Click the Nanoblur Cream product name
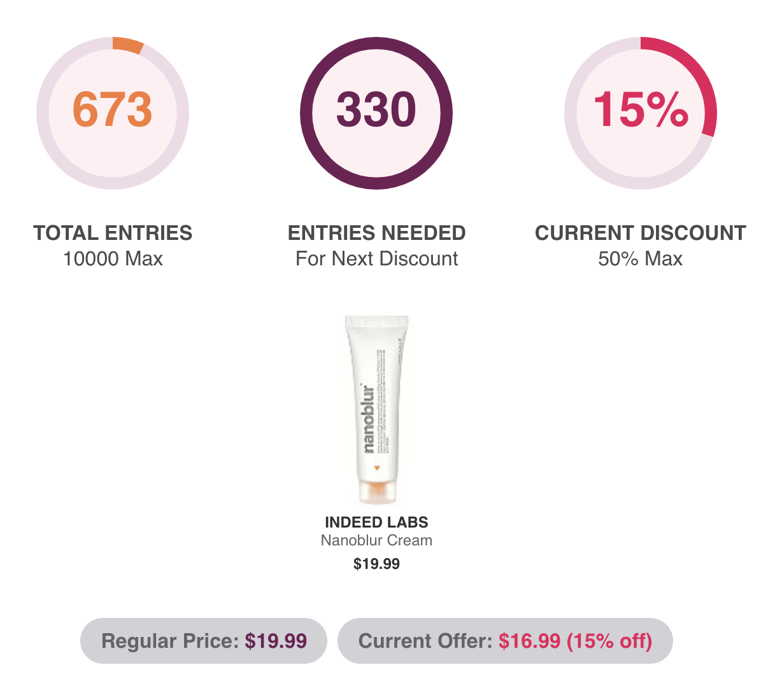 [376, 540]
